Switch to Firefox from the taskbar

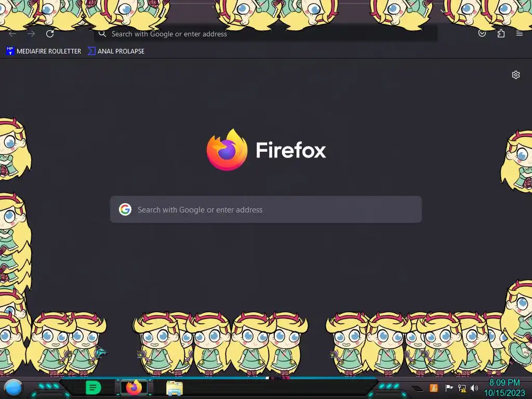(134, 388)
